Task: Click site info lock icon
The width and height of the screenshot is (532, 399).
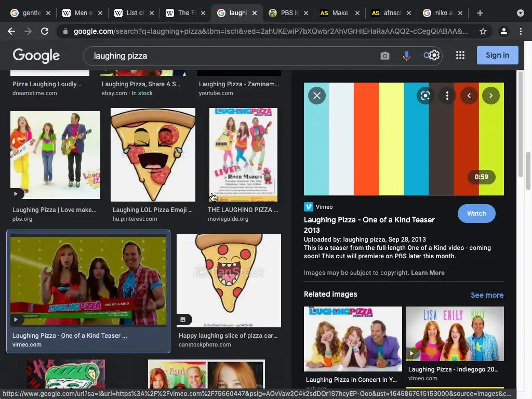Action: point(65,31)
